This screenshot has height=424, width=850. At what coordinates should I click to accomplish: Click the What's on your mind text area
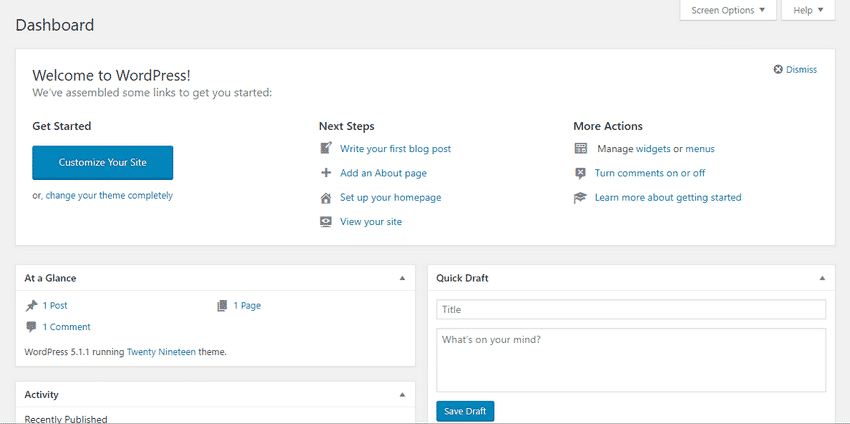point(631,360)
